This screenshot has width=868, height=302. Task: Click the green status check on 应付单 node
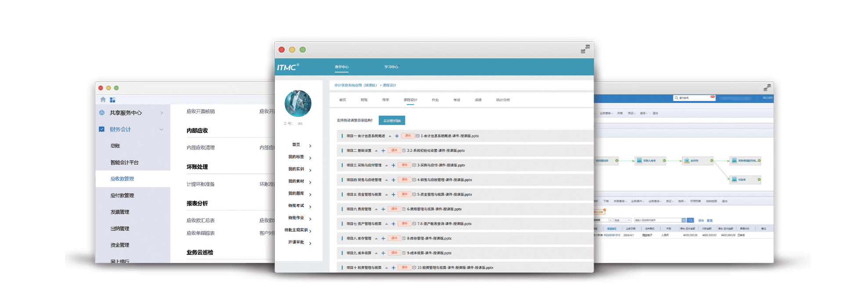712,161
